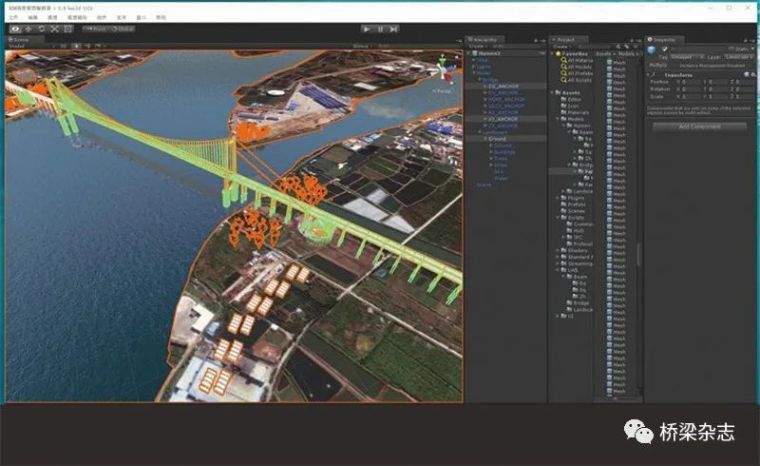760x466 pixels.
Task: Switch to the Project tab
Action: pos(565,39)
